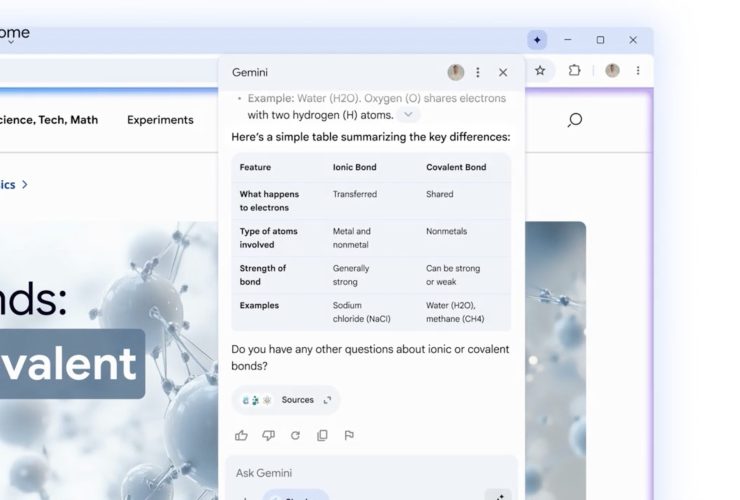
Task: Click the 'Feature' column header
Action: point(255,167)
